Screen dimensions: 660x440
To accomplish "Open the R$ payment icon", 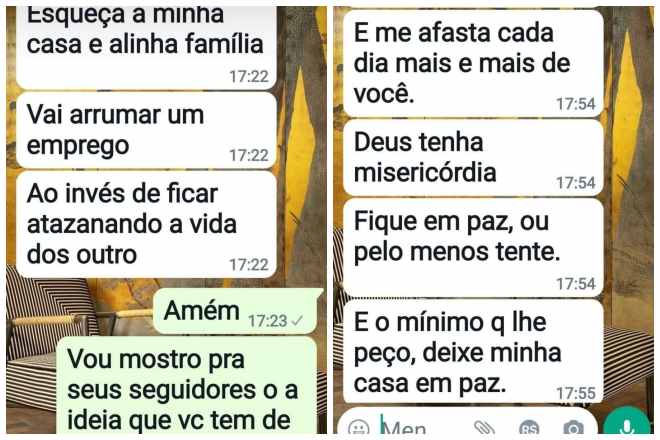I will pos(529,428).
